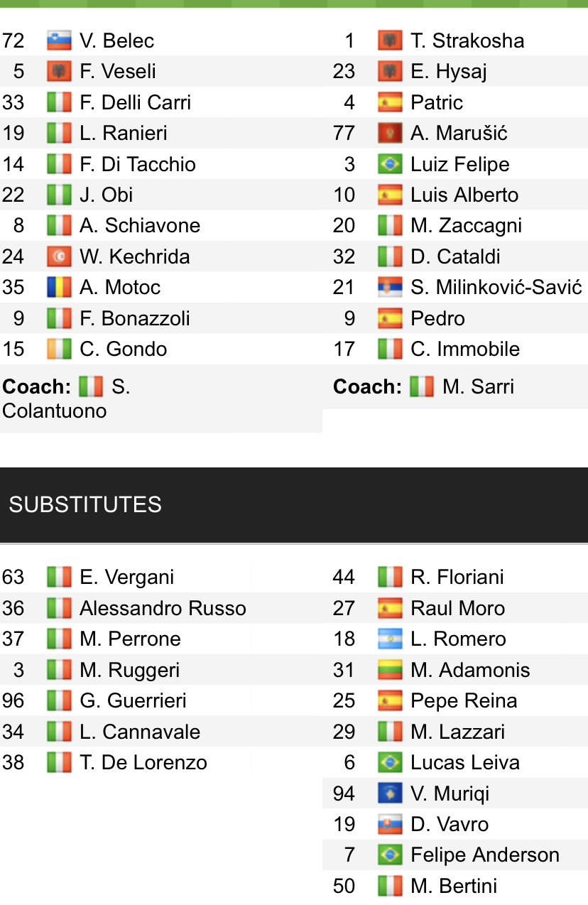Click the Serbian flag beside S. Milinković-Savić
The height and width of the screenshot is (905, 588).
[x=390, y=287]
